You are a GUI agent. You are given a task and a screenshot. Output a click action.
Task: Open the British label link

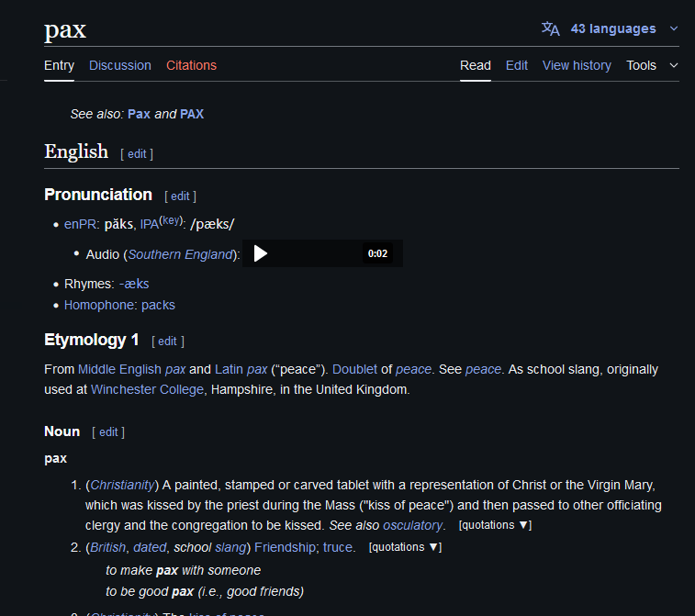(x=107, y=548)
